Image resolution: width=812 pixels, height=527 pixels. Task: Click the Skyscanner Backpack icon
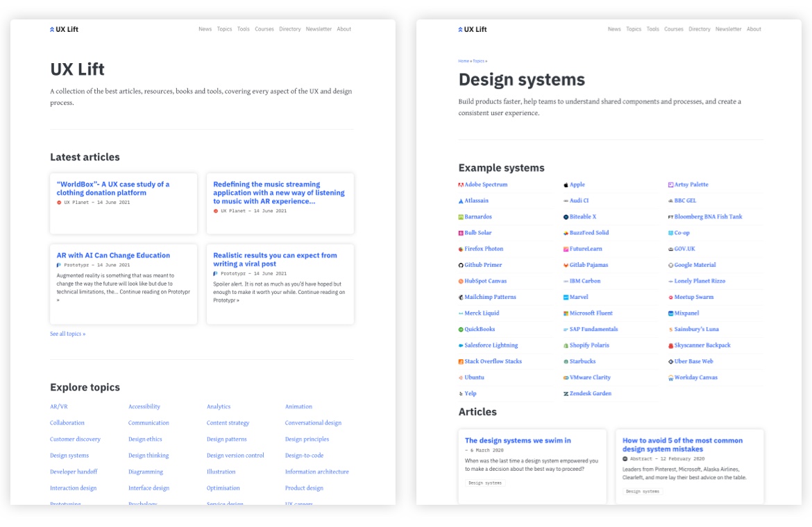(x=670, y=345)
